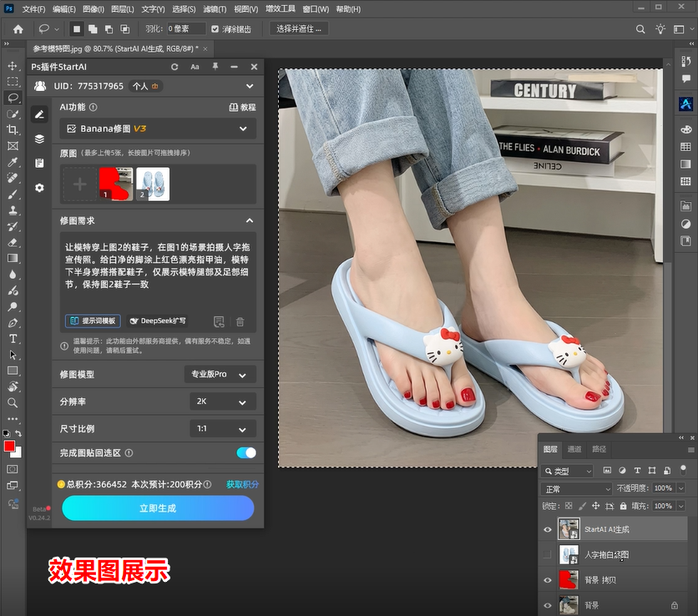Open the Banana修图 AI function dropdown
The image size is (698, 616).
click(x=158, y=129)
